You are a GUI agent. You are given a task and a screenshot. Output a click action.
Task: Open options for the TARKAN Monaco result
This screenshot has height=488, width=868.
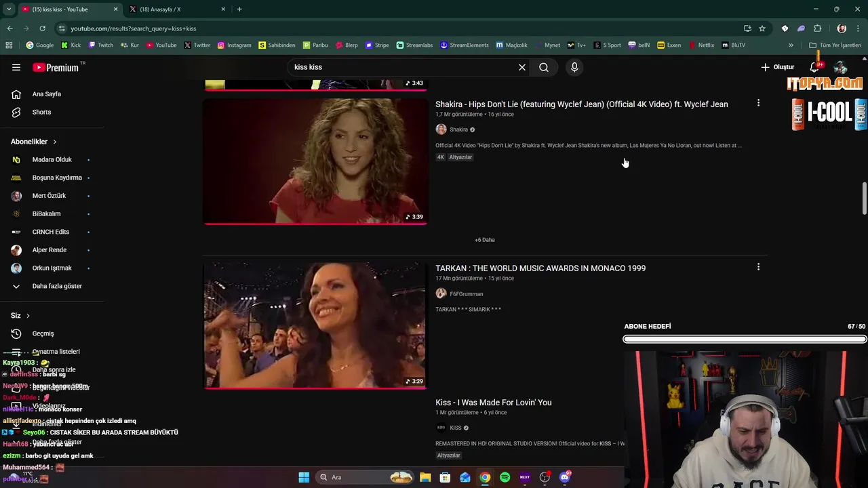click(758, 267)
